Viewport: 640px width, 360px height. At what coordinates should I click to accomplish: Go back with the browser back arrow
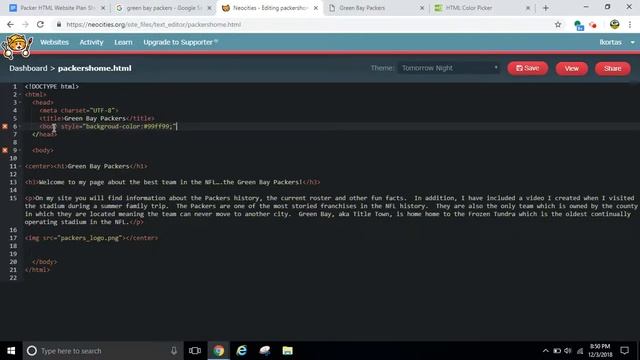[x=11, y=24]
